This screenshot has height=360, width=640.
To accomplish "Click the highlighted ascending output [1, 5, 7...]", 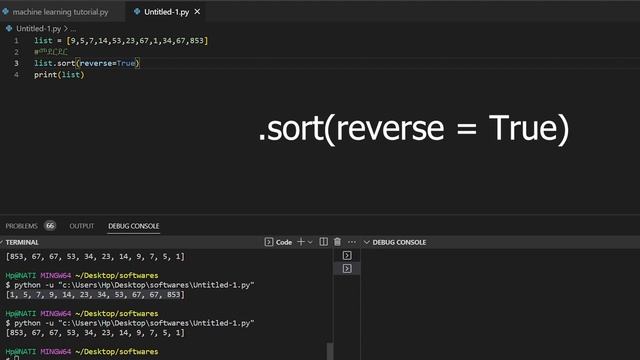I will pyautogui.click(x=95, y=294).
